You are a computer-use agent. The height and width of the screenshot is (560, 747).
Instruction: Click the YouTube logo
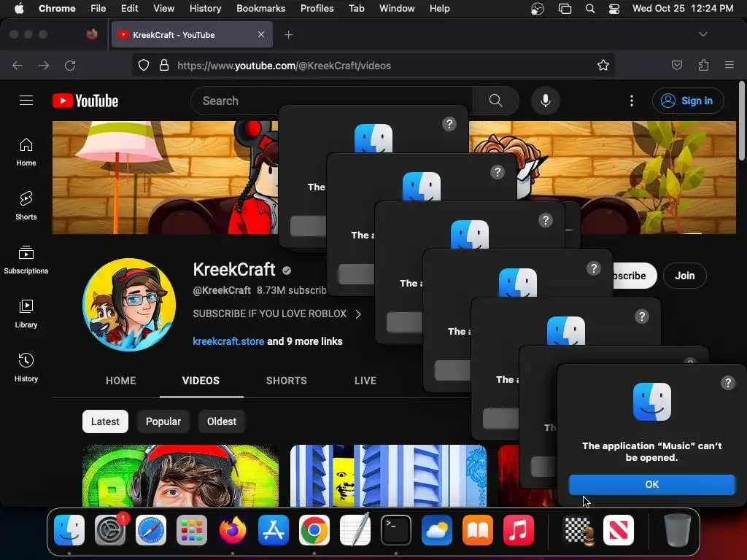click(85, 101)
